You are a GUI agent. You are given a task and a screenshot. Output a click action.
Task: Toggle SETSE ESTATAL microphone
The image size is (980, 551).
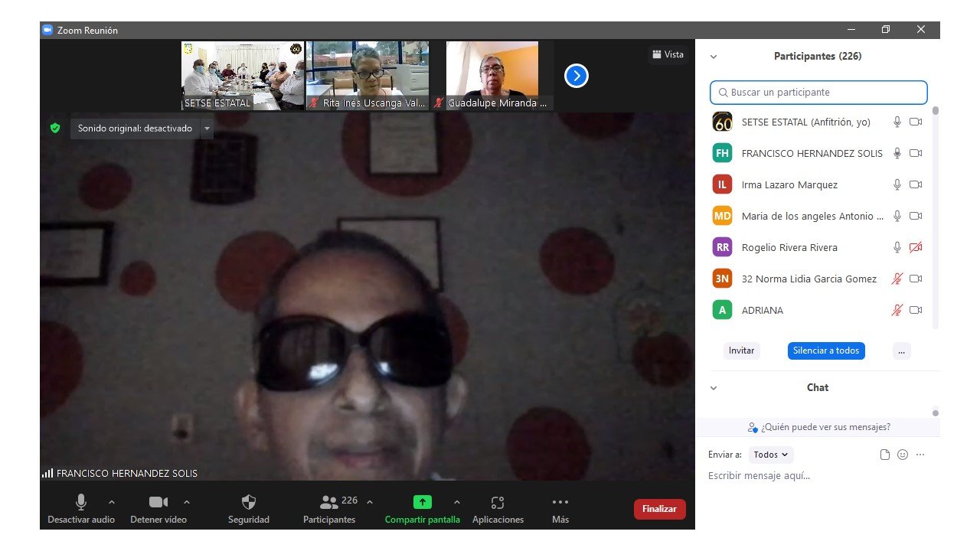click(x=897, y=122)
